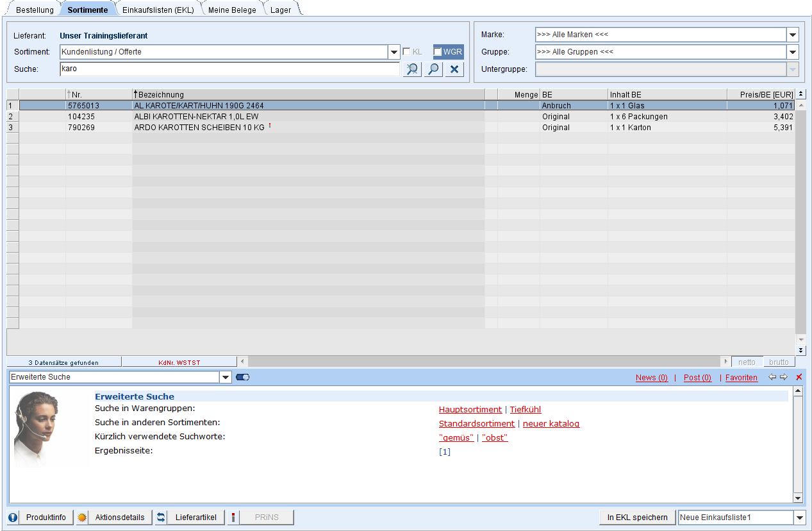Click the Aktionsdetails sun icon
The width and height of the screenshot is (812, 531).
coord(82,518)
